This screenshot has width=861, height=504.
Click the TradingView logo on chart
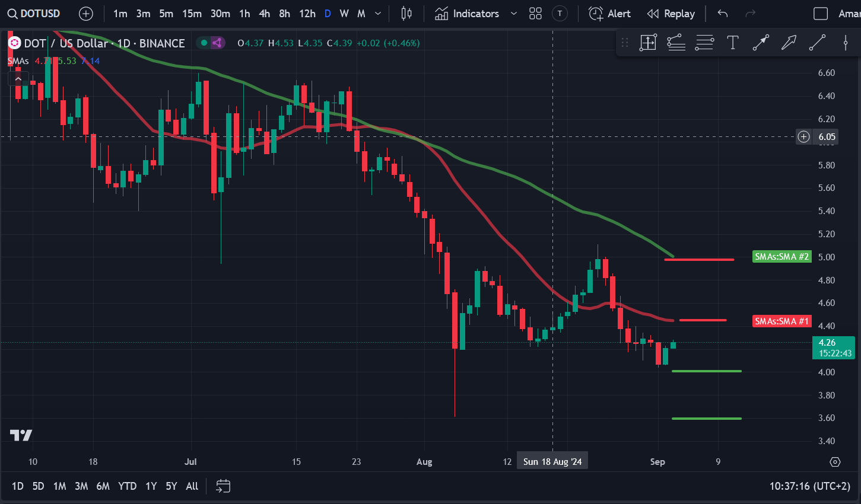21,435
